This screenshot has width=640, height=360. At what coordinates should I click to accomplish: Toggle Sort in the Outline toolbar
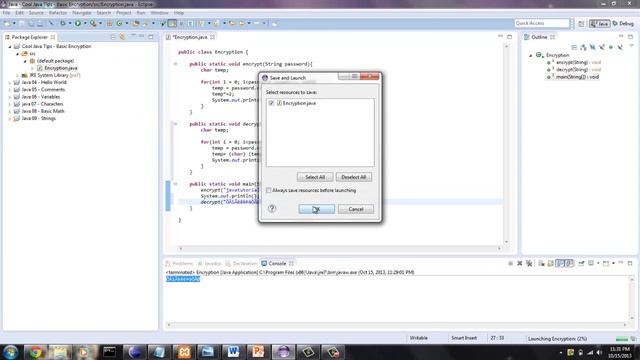(583, 47)
